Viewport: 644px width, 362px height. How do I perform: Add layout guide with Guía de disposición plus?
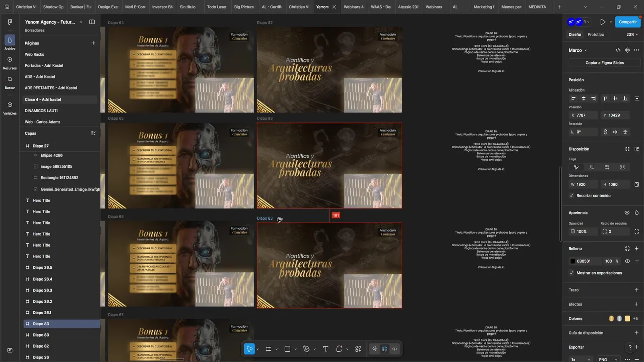pos(637,333)
